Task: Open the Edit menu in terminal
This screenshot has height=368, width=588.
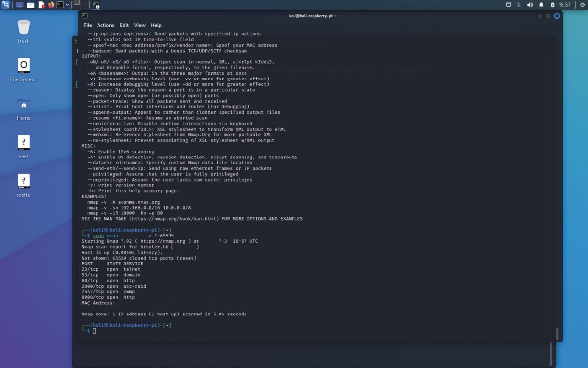Action: coord(124,25)
